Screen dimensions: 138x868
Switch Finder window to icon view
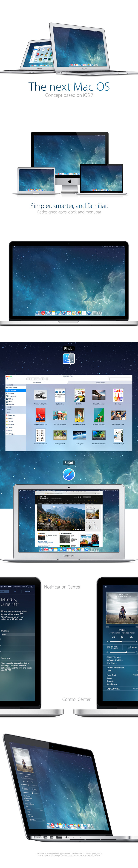28,379
